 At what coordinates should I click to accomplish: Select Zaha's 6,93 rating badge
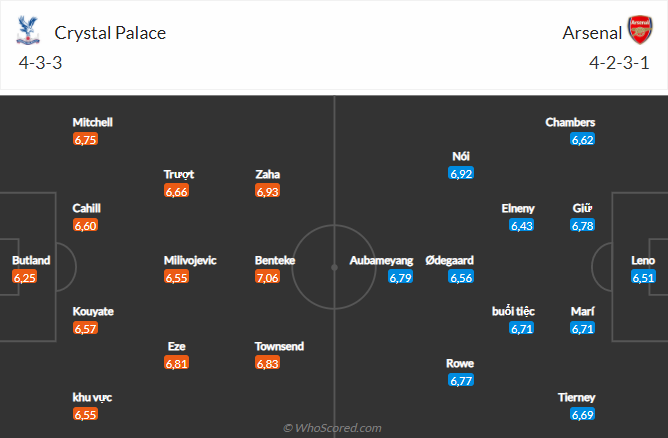point(268,191)
